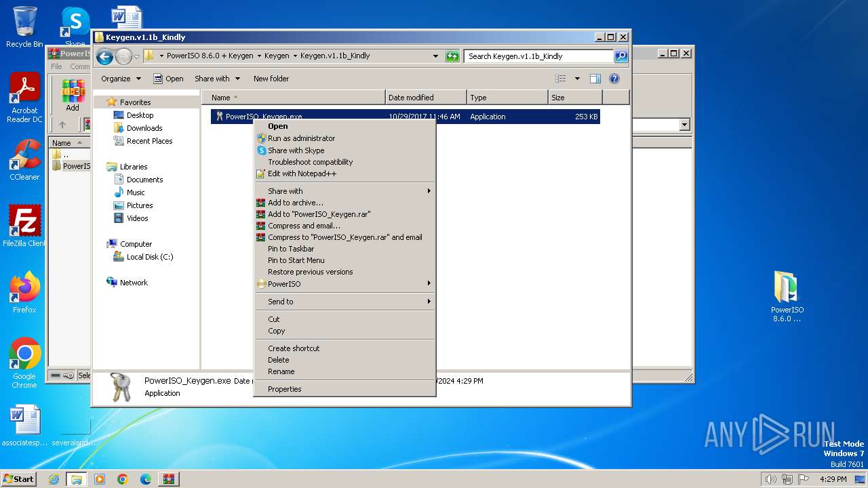Viewport: 868px width, 488px height.
Task: Toggle the preview pane icon
Action: tap(595, 79)
